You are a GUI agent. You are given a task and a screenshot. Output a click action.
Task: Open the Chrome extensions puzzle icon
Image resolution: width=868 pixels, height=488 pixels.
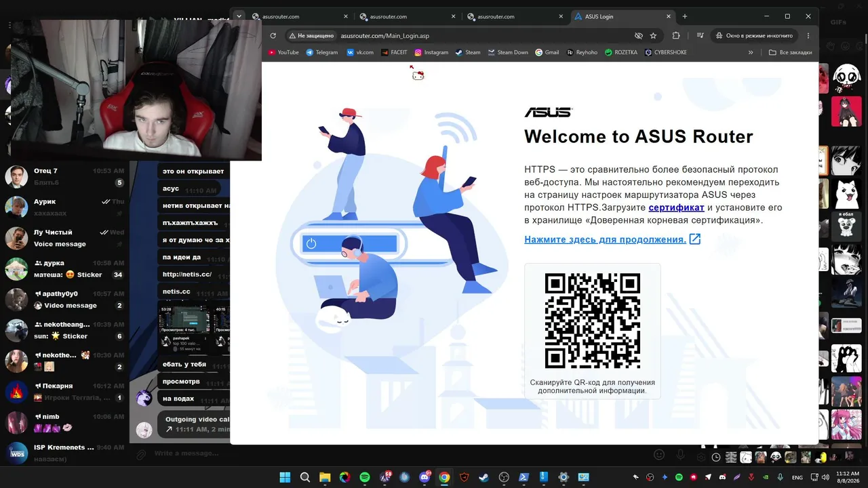click(676, 36)
